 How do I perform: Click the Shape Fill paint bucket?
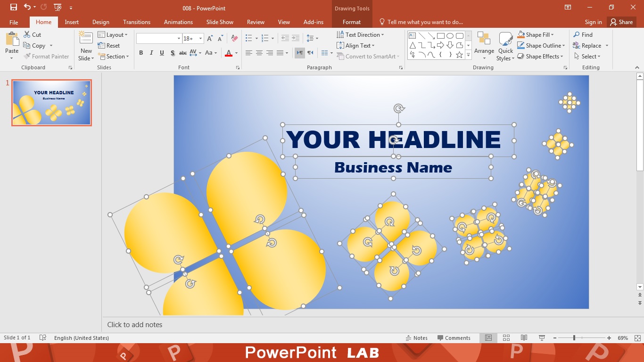[521, 35]
